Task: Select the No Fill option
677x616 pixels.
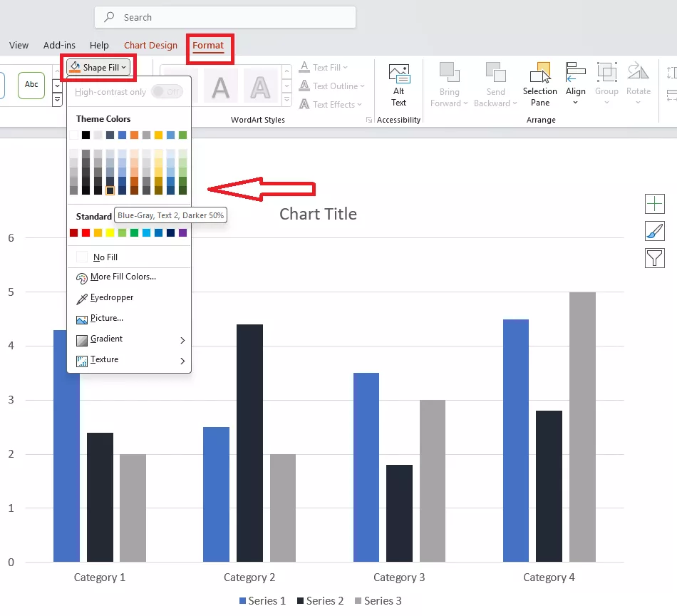Action: (129, 257)
